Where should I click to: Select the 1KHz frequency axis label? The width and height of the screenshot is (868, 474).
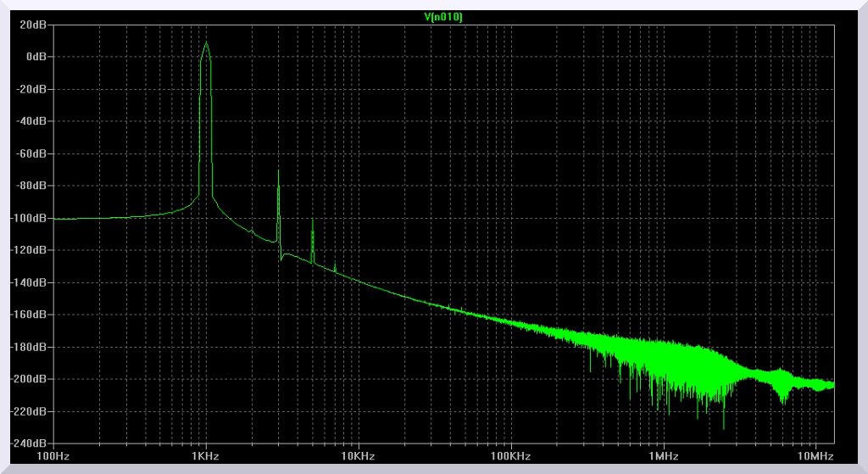[x=205, y=456]
